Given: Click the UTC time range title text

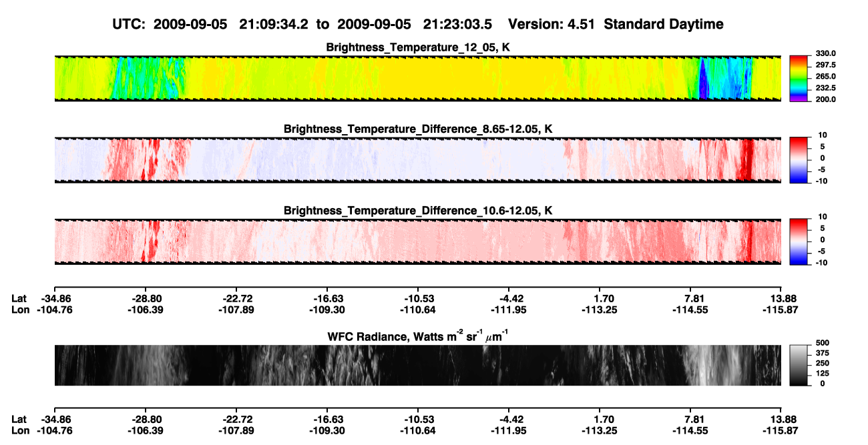Looking at the screenshot, I should point(304,24).
